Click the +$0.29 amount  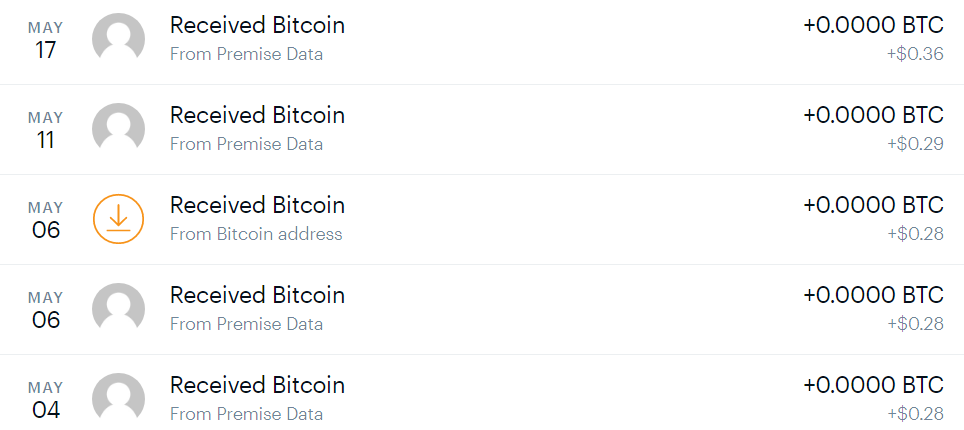tap(915, 144)
